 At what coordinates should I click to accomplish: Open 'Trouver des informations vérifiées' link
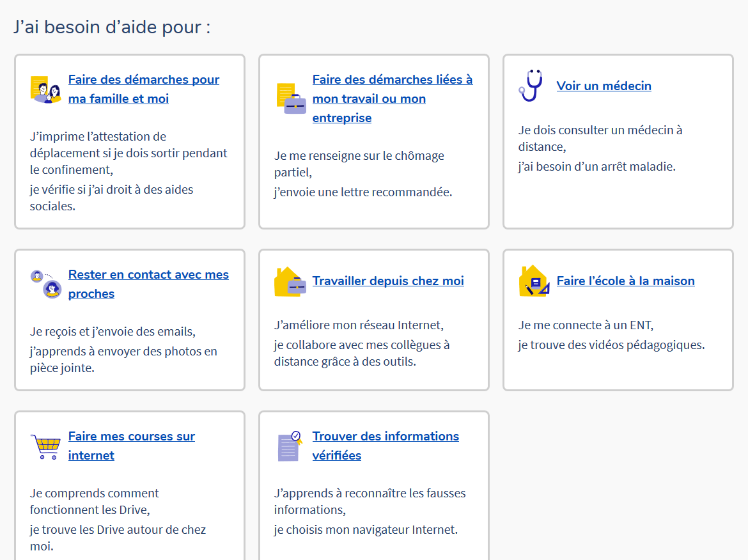386,446
